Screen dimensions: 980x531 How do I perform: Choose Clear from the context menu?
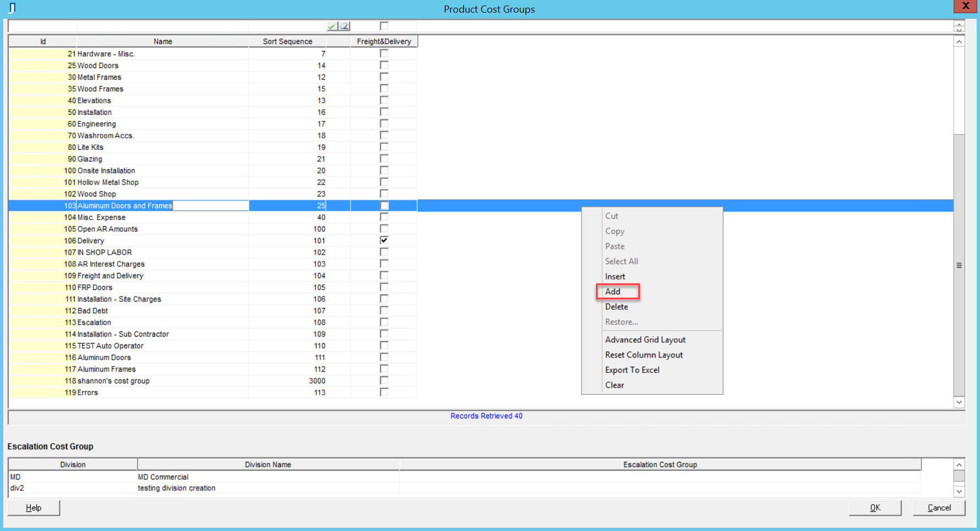(614, 385)
